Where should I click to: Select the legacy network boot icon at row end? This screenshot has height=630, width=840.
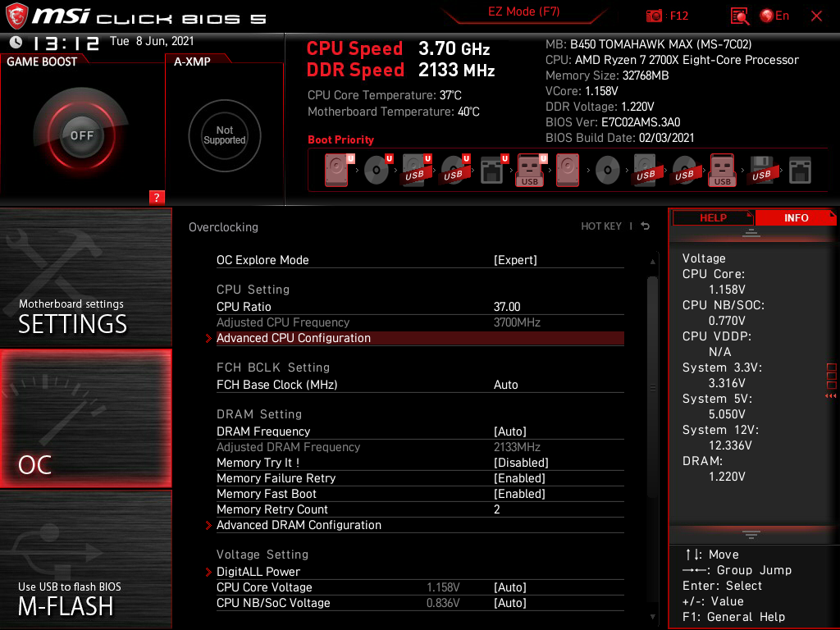point(800,171)
